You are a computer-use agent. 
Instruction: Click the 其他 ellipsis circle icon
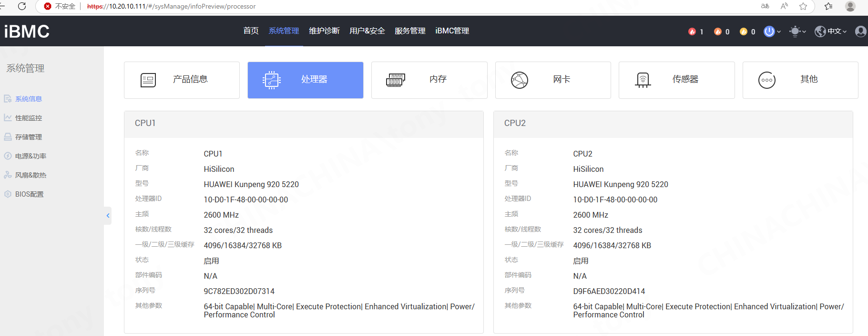point(766,80)
